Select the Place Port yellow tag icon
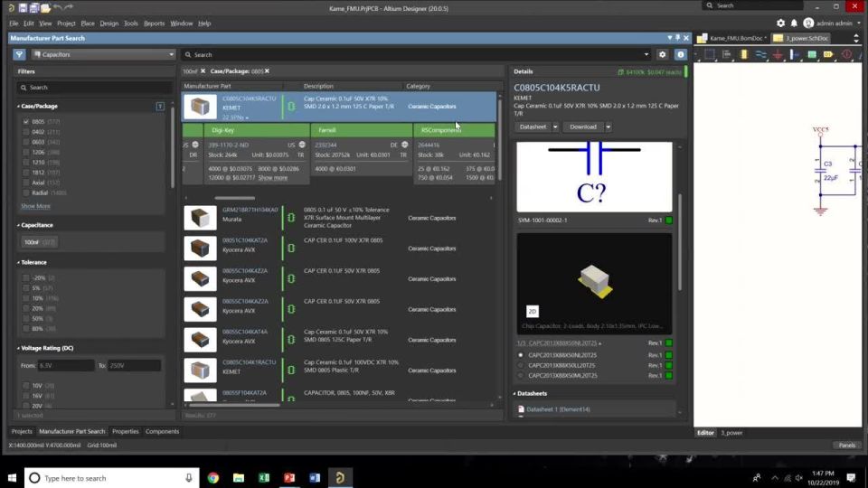 [x=829, y=54]
